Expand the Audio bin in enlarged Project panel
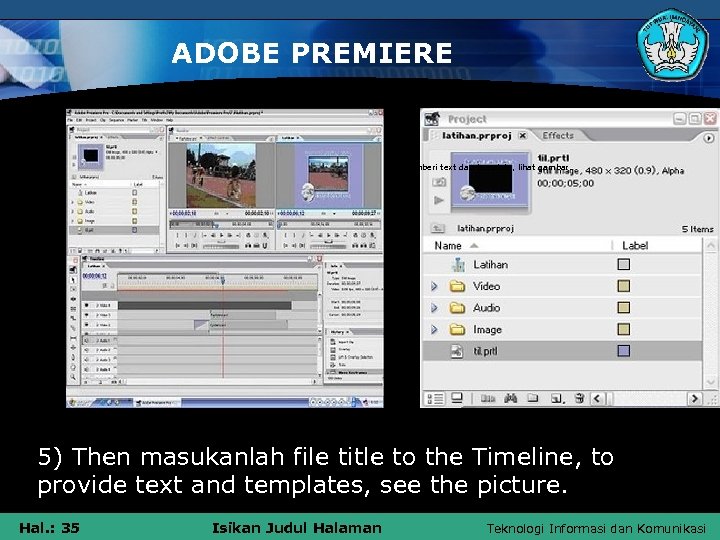This screenshot has height=540, width=720. (434, 308)
